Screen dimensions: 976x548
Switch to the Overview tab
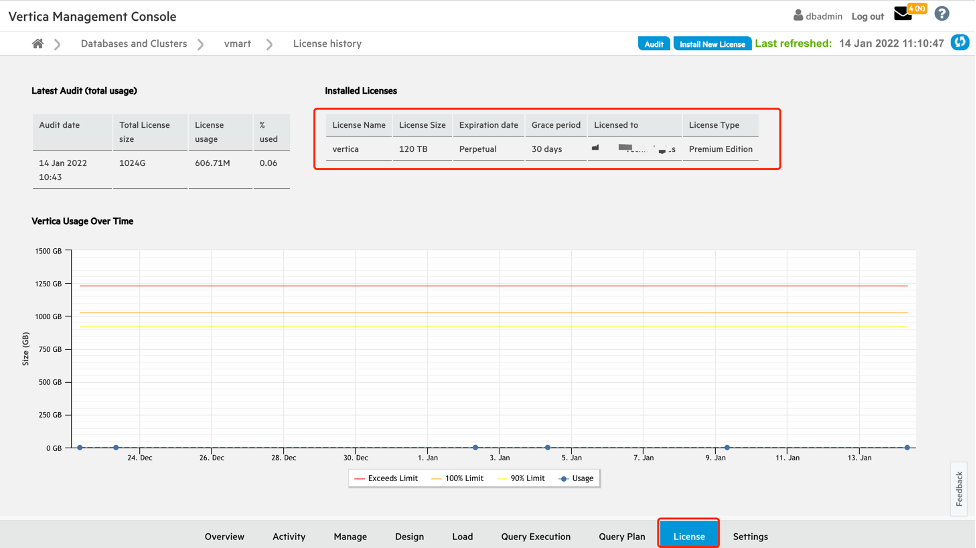pyautogui.click(x=225, y=536)
